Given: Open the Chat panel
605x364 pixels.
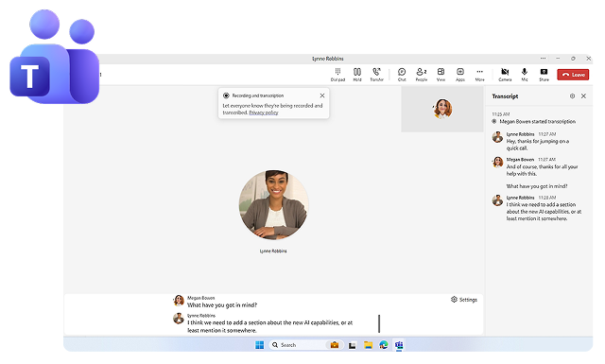Looking at the screenshot, I should (402, 75).
